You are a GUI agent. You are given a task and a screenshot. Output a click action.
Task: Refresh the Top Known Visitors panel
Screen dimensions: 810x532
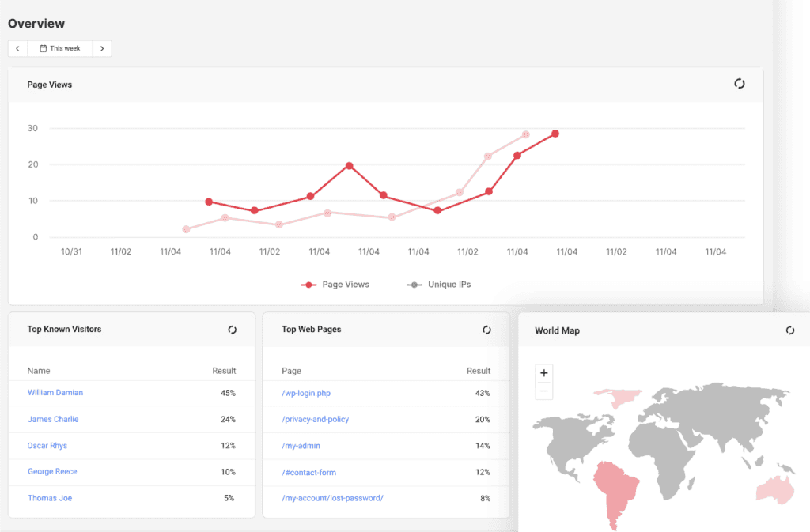pos(232,330)
